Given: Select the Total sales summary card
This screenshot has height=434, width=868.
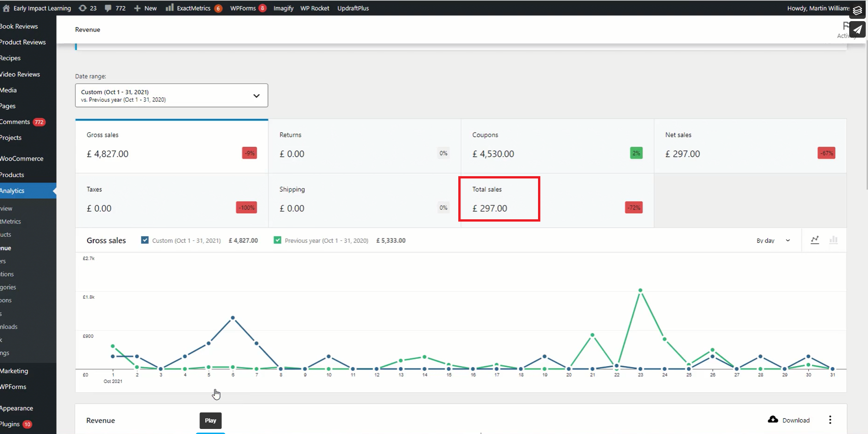Looking at the screenshot, I should tap(557, 200).
